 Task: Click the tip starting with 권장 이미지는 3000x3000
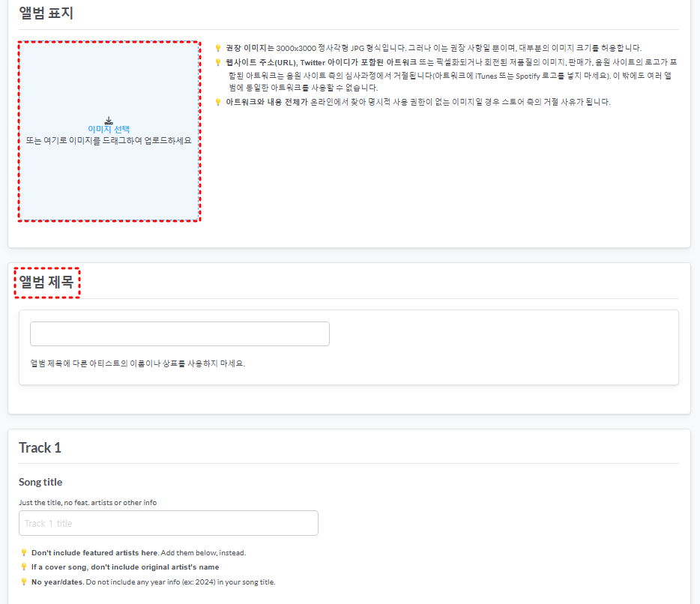coord(433,48)
